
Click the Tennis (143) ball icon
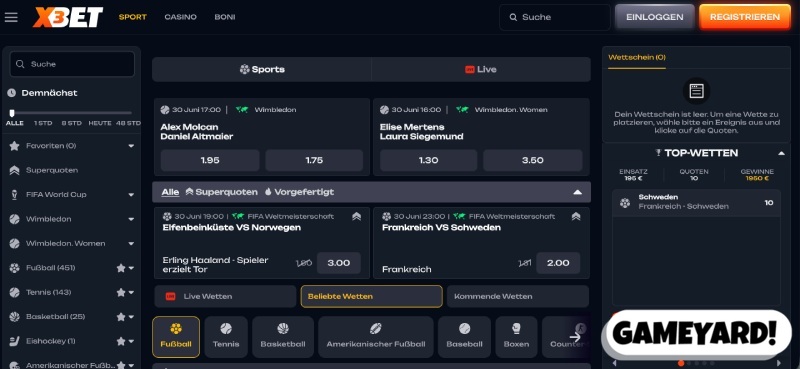[14, 292]
